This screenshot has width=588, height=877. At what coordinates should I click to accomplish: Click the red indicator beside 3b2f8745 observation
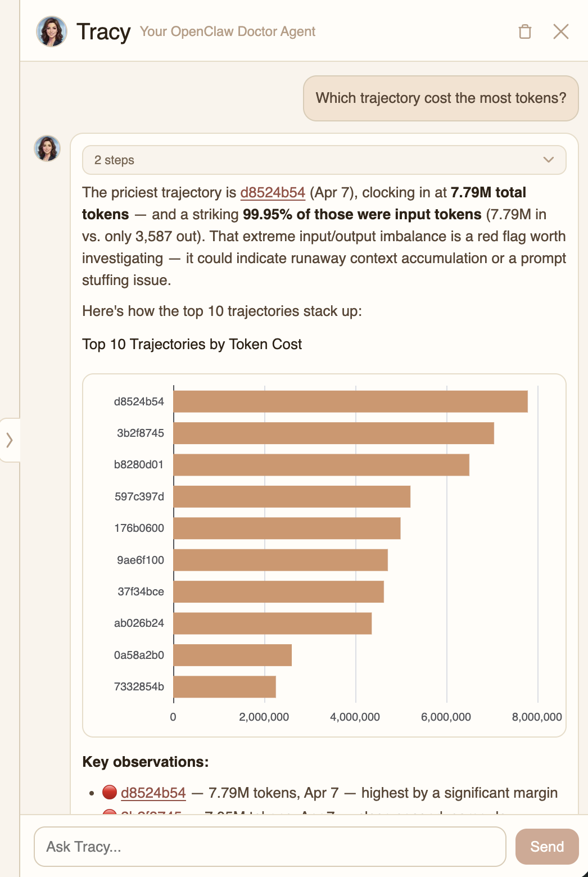[108, 814]
